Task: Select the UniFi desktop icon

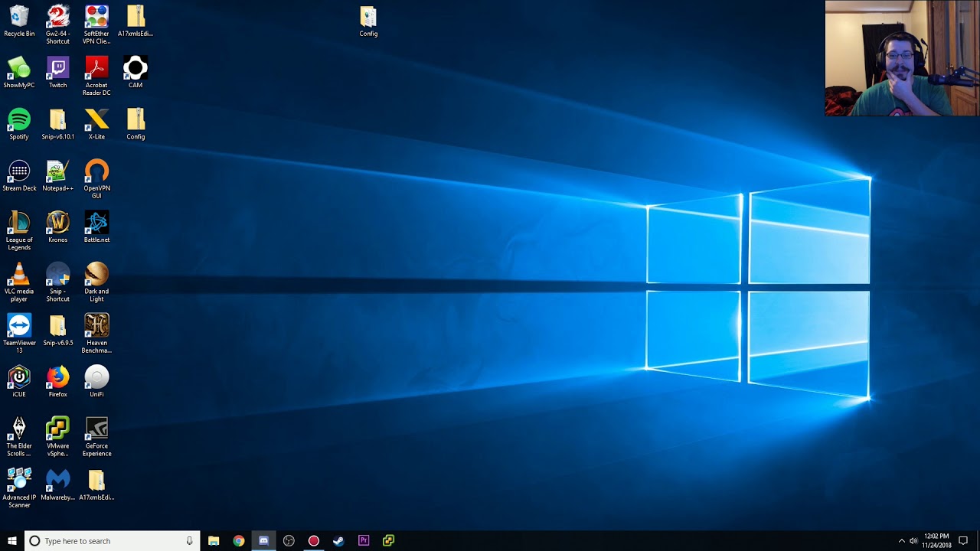Action: 96,380
